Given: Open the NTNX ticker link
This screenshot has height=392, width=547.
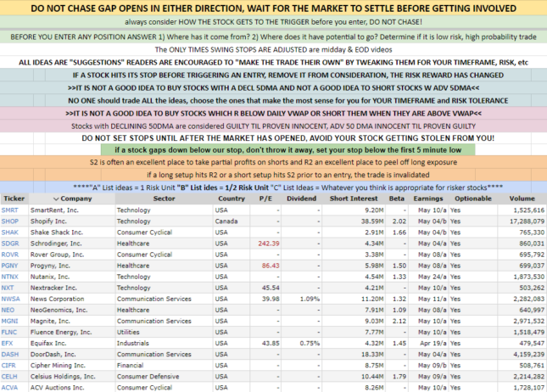Looking at the screenshot, I should [x=10, y=277].
